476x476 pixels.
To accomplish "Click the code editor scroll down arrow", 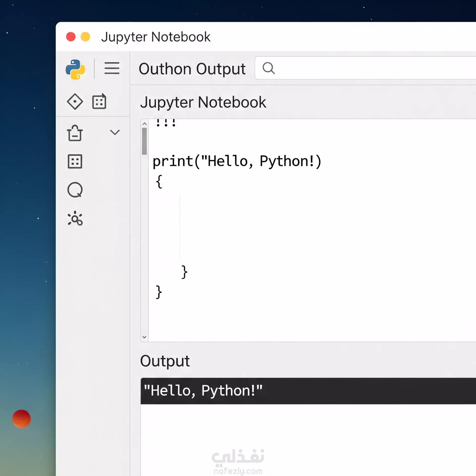I will (x=145, y=337).
